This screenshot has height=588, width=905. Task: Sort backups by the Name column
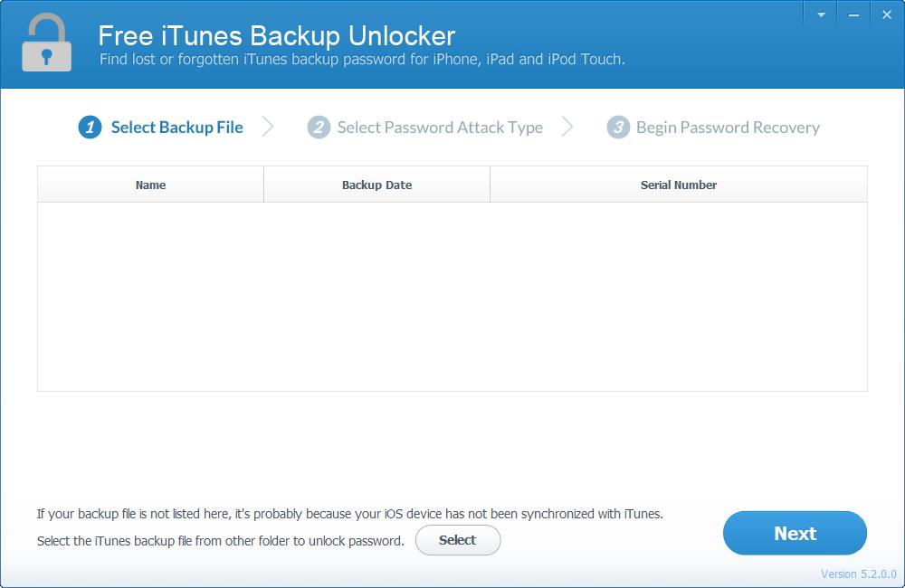pyautogui.click(x=150, y=185)
